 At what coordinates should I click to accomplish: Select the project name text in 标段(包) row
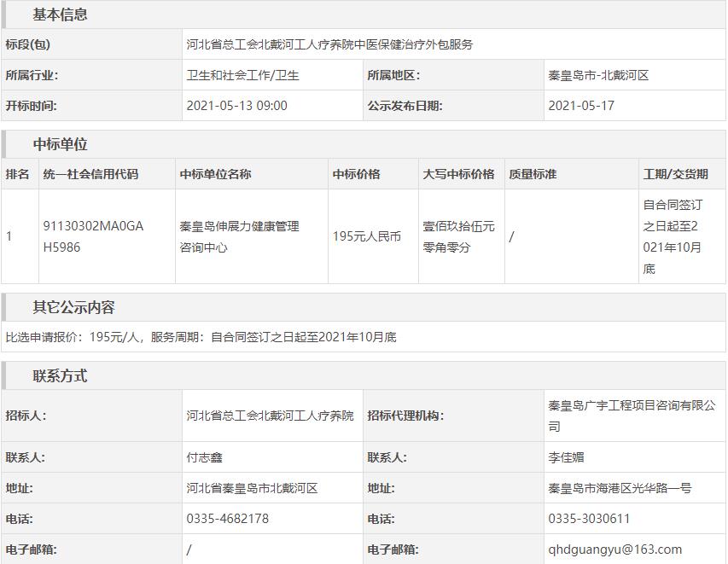pyautogui.click(x=329, y=44)
